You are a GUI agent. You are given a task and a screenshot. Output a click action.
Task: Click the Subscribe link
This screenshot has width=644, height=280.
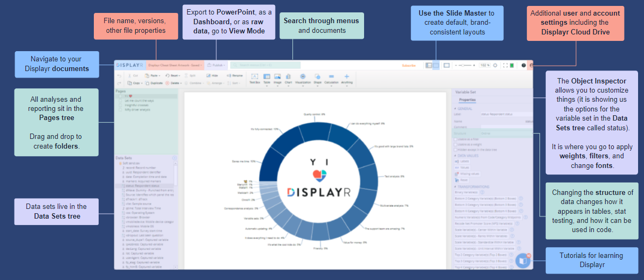click(409, 65)
